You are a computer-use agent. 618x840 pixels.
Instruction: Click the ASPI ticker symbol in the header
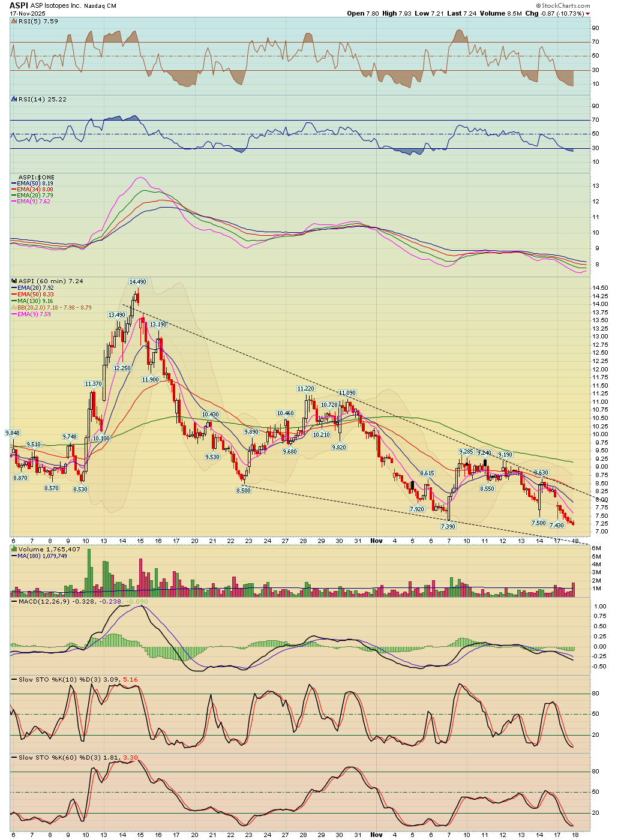click(18, 5)
